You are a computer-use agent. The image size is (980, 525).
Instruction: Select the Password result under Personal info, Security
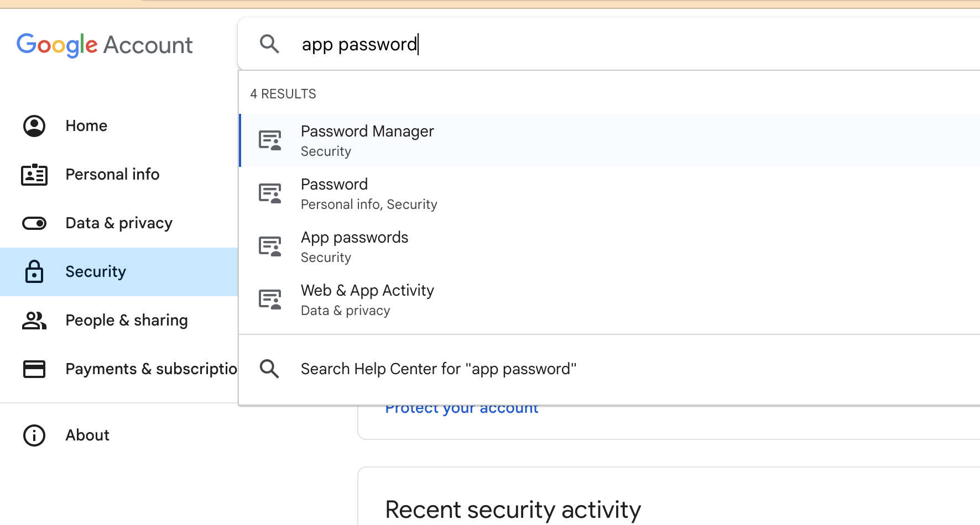coord(609,193)
